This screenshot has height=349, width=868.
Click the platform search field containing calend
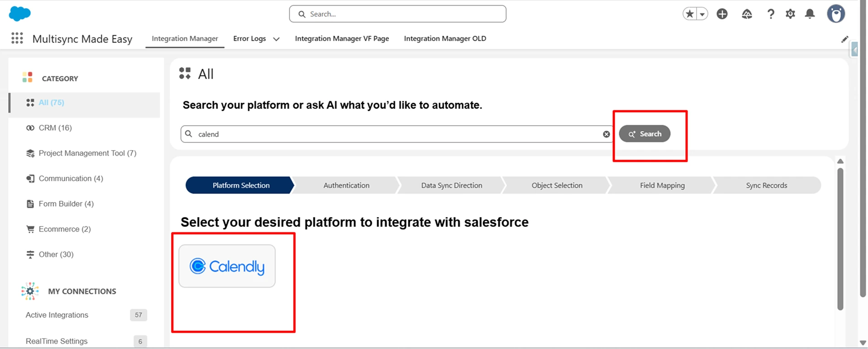coord(397,134)
